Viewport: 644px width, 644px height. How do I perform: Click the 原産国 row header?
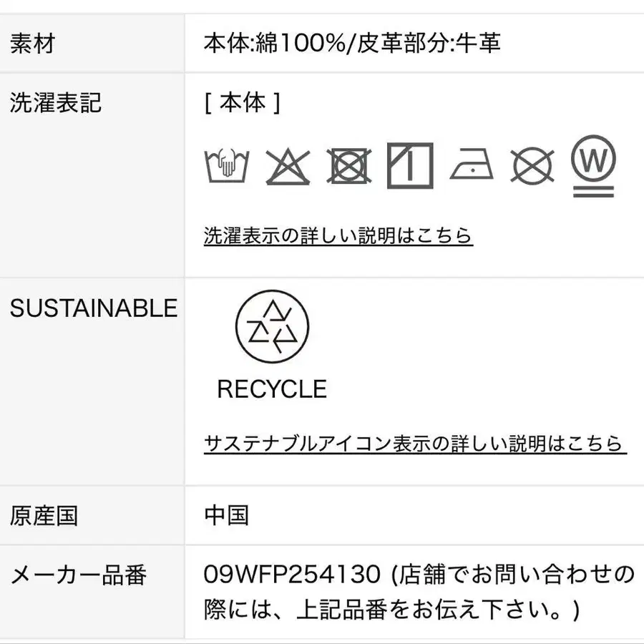[x=44, y=515]
